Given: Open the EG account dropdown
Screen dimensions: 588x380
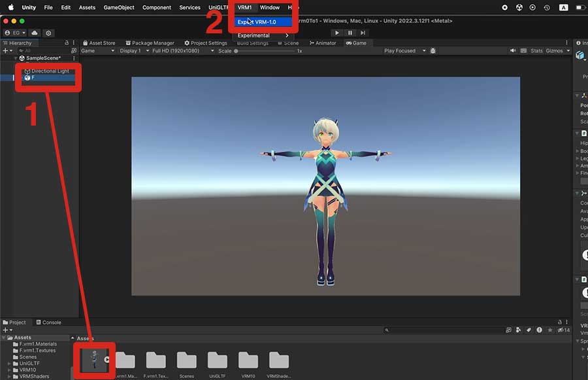Looking at the screenshot, I should (14, 33).
